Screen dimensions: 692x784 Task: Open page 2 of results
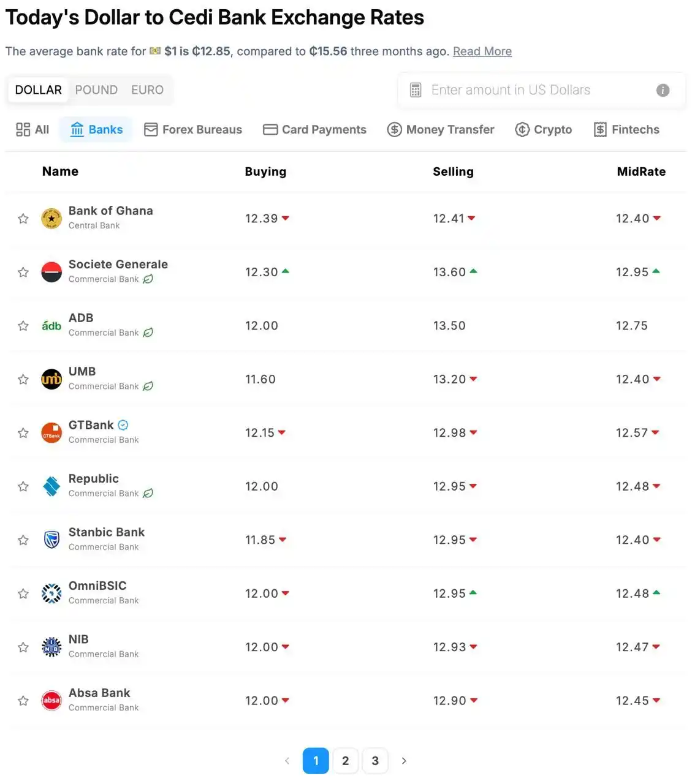[x=346, y=761]
